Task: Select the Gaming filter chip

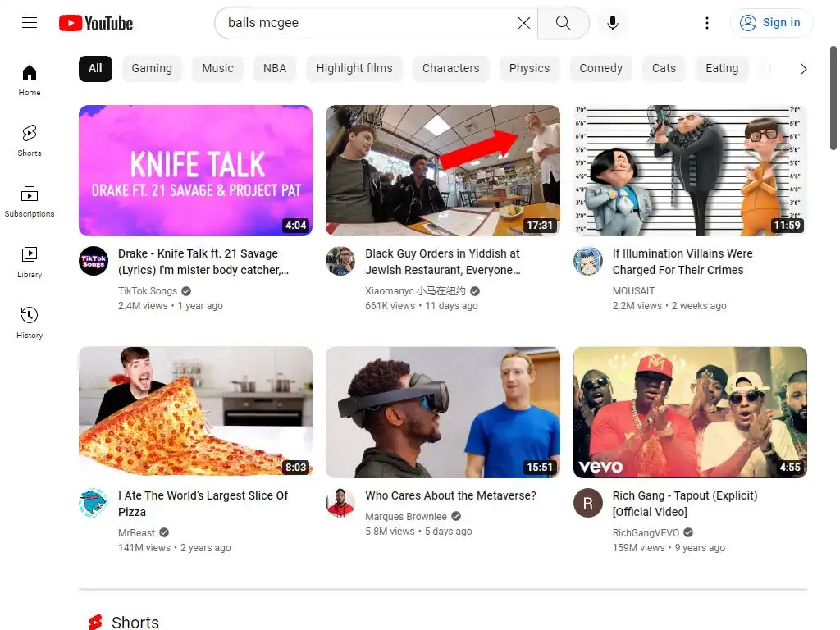Action: click(152, 69)
